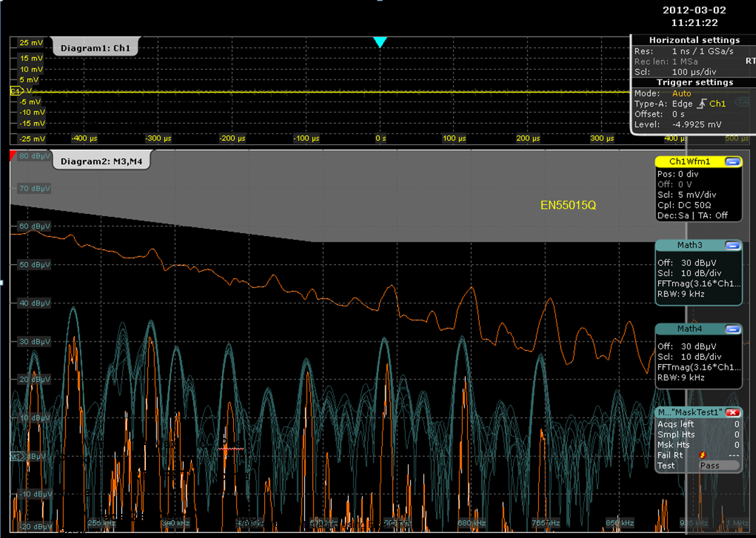Screen dimensions: 756x538
Task: Click the EN55015Q mask label
Action: pos(568,205)
